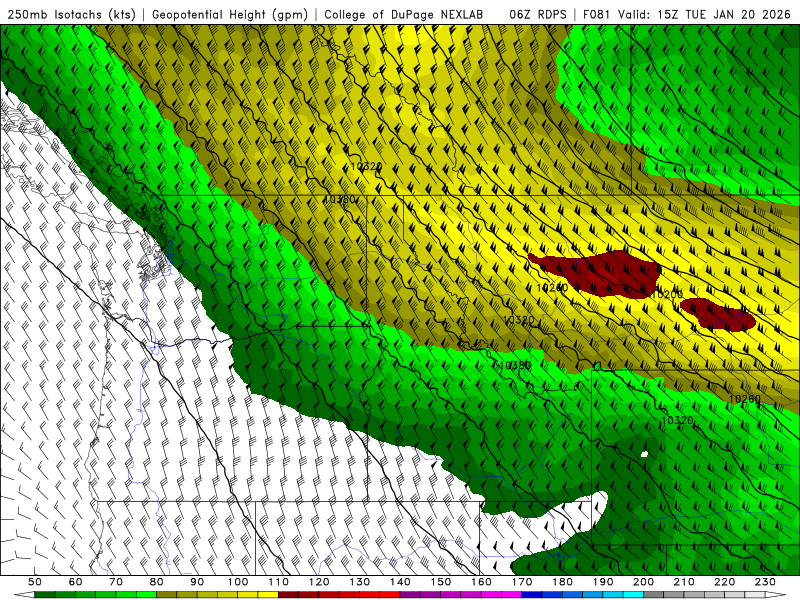Click the 170 value on the color scale
This screenshot has height=600, width=800.
point(521,582)
